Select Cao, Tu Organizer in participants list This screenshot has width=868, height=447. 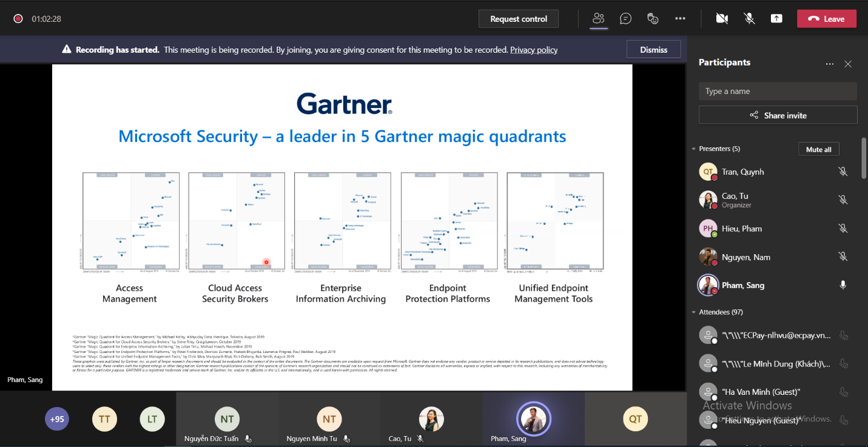775,200
